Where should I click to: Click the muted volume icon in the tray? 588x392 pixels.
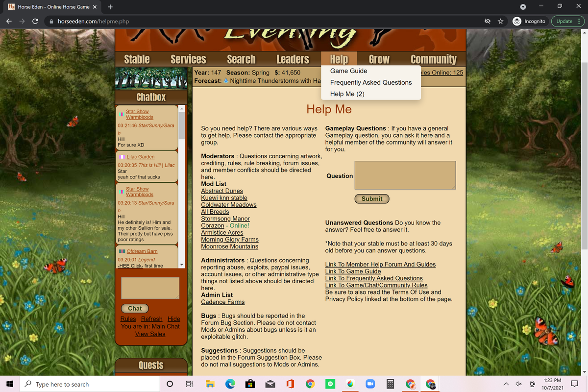point(519,384)
